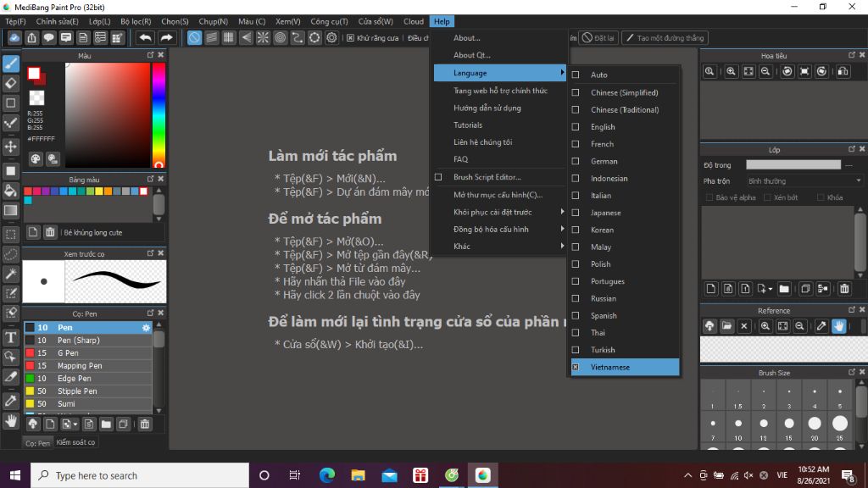Image resolution: width=868 pixels, height=488 pixels.
Task: Click the Redo arrow in toolbar
Action: click(x=166, y=37)
